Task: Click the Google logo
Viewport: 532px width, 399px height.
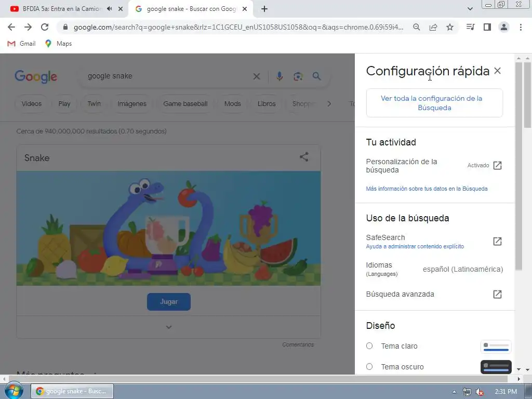Action: pyautogui.click(x=36, y=76)
